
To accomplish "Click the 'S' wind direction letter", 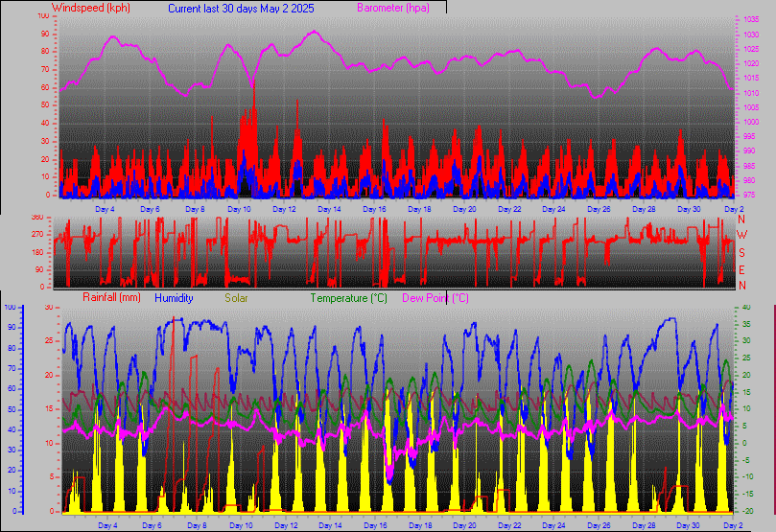I will (741, 253).
